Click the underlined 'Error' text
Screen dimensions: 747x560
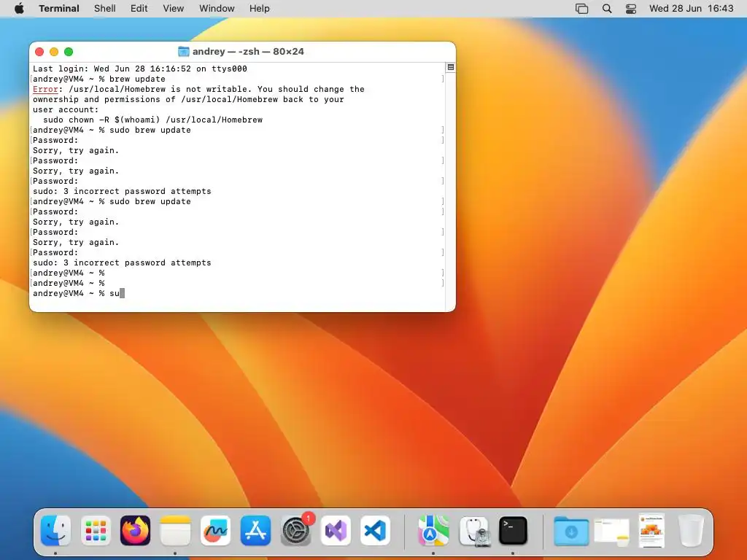(45, 89)
